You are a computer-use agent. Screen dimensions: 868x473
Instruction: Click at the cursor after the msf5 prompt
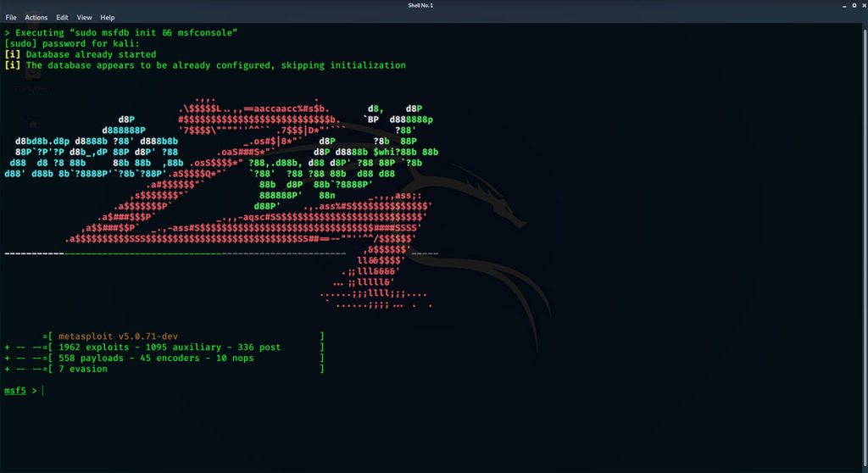(x=42, y=391)
